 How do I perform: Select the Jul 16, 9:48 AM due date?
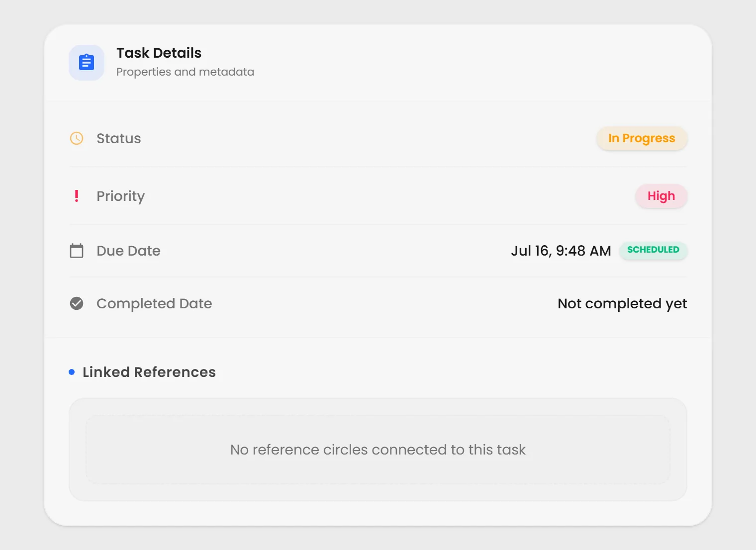[561, 251]
